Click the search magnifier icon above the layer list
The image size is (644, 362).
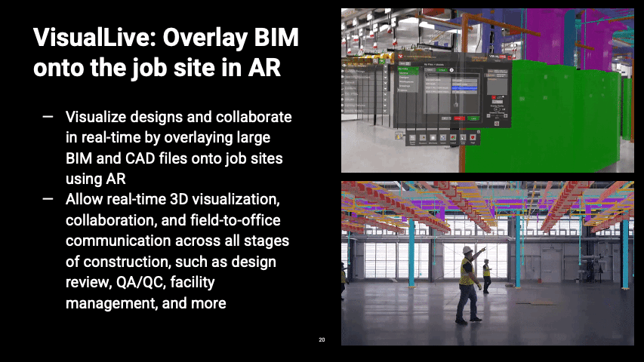pyautogui.click(x=375, y=61)
